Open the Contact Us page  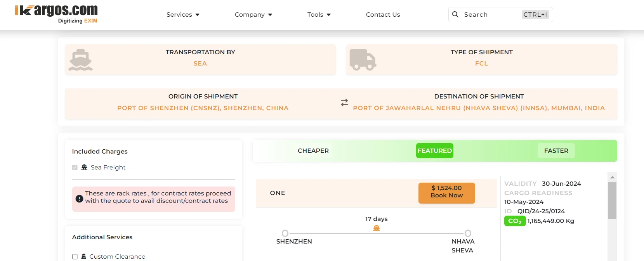(x=383, y=15)
